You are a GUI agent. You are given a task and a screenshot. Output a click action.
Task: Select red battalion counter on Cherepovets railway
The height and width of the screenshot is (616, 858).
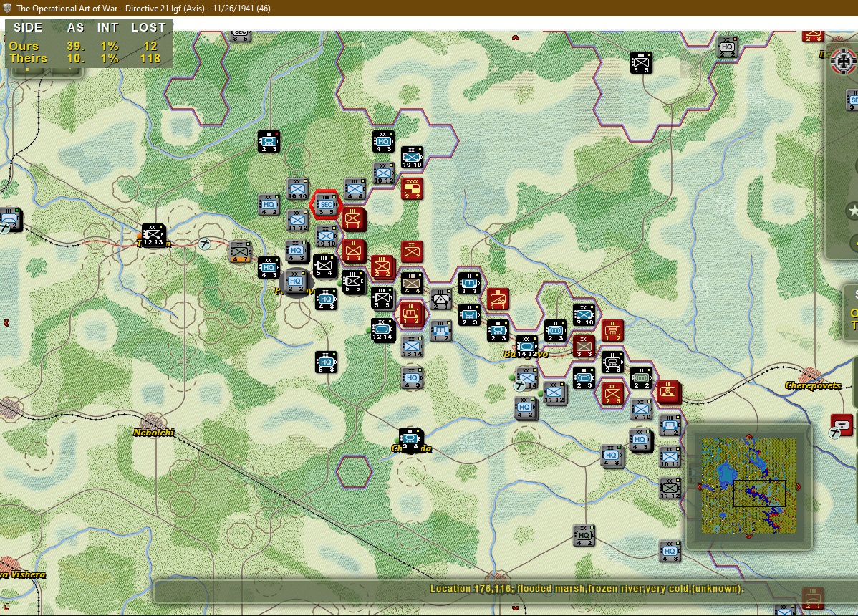tap(668, 393)
